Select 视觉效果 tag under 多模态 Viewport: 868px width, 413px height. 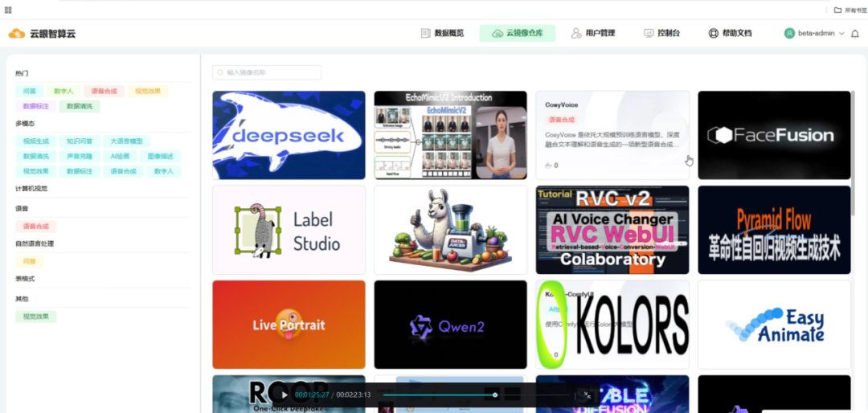[36, 172]
